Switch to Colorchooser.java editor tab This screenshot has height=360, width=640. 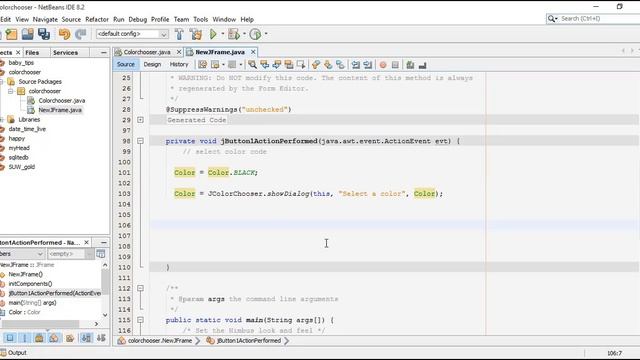(147, 52)
